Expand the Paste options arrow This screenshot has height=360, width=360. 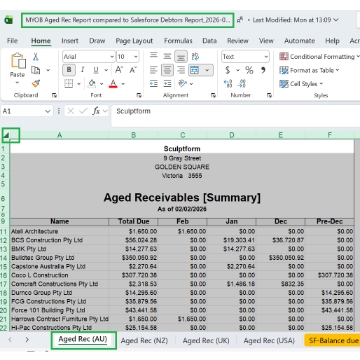(x=18, y=83)
